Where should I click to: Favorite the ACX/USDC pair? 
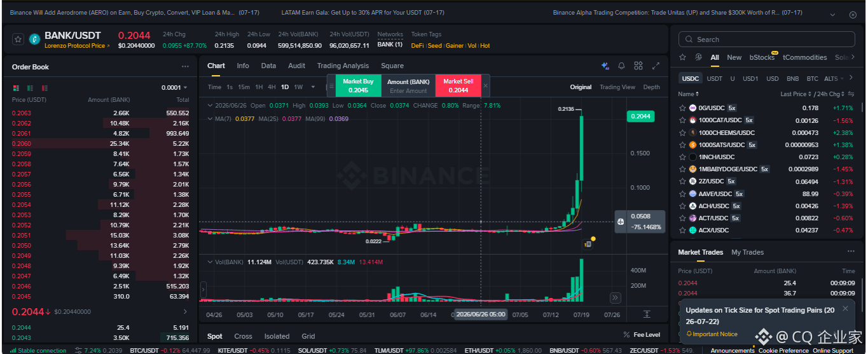coord(682,230)
